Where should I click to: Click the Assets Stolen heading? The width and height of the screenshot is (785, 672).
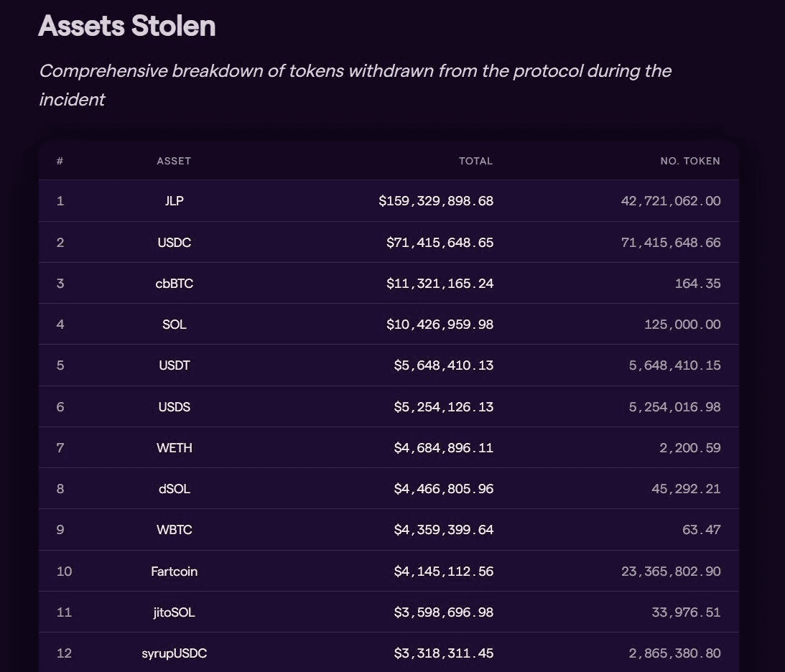pyautogui.click(x=127, y=26)
